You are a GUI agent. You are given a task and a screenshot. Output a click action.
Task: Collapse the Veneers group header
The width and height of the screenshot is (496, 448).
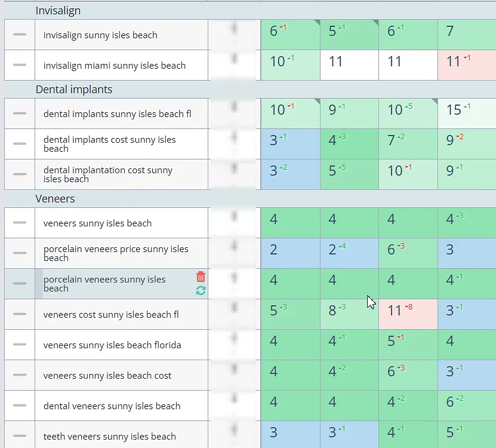pos(55,198)
